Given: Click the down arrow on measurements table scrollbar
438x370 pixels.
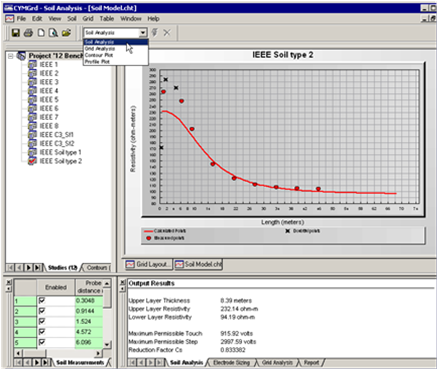Looking at the screenshot, I should pyautogui.click(x=107, y=344).
